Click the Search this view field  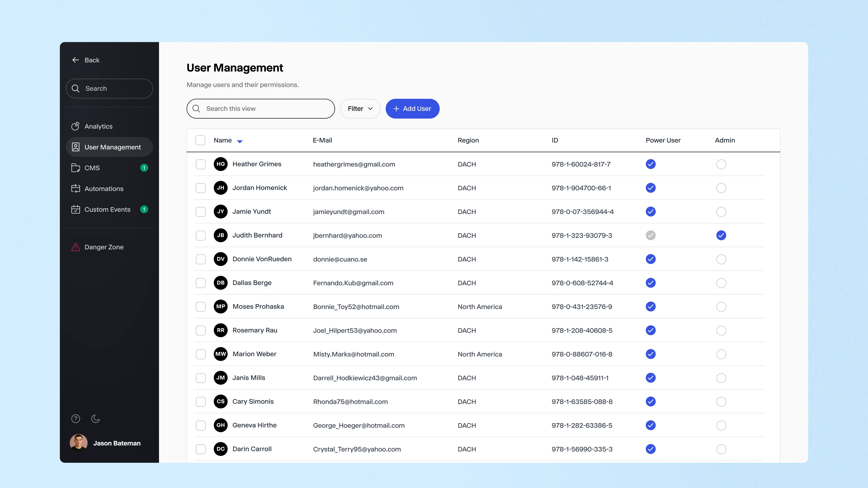click(x=260, y=109)
